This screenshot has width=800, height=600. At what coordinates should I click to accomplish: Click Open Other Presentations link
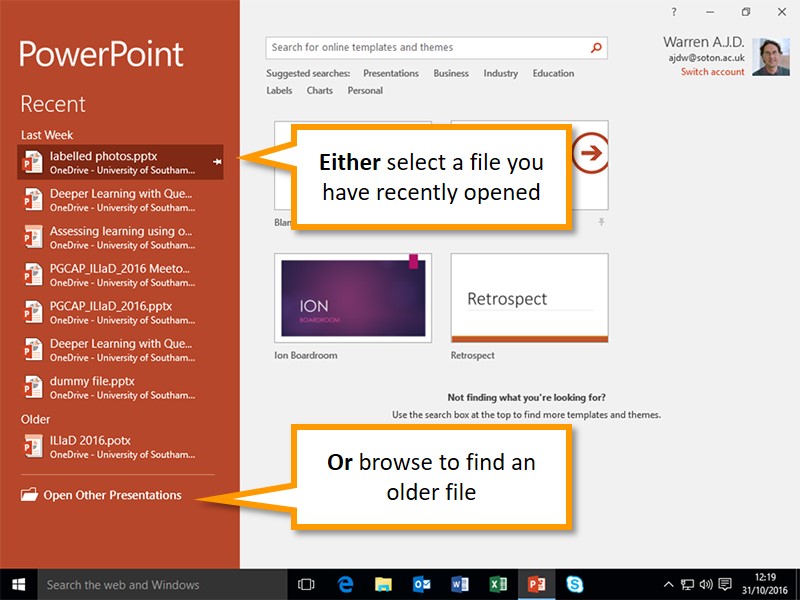[x=112, y=495]
